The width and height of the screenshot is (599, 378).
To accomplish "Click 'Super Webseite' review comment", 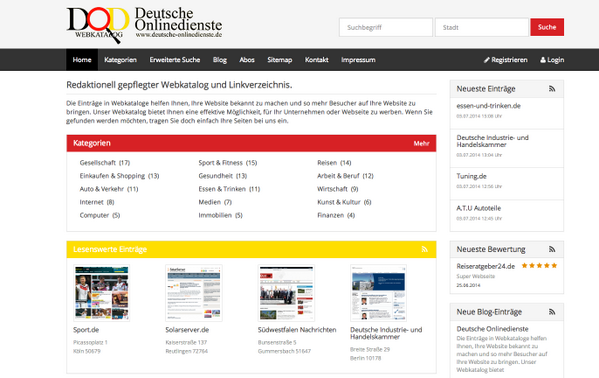I will click(476, 276).
